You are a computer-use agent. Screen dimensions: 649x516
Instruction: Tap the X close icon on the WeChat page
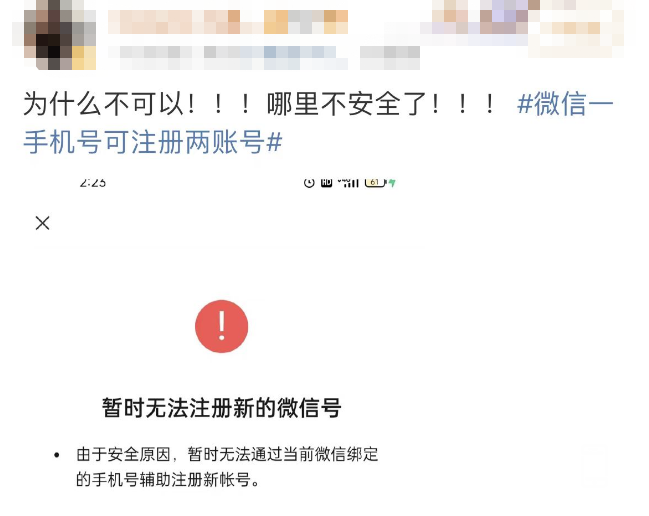tap(43, 223)
